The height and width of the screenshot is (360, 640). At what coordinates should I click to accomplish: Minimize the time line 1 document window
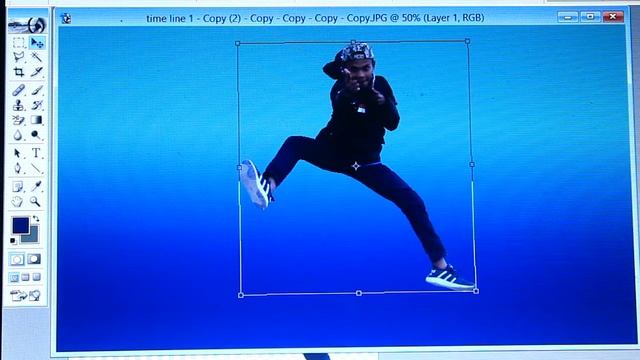(567, 17)
